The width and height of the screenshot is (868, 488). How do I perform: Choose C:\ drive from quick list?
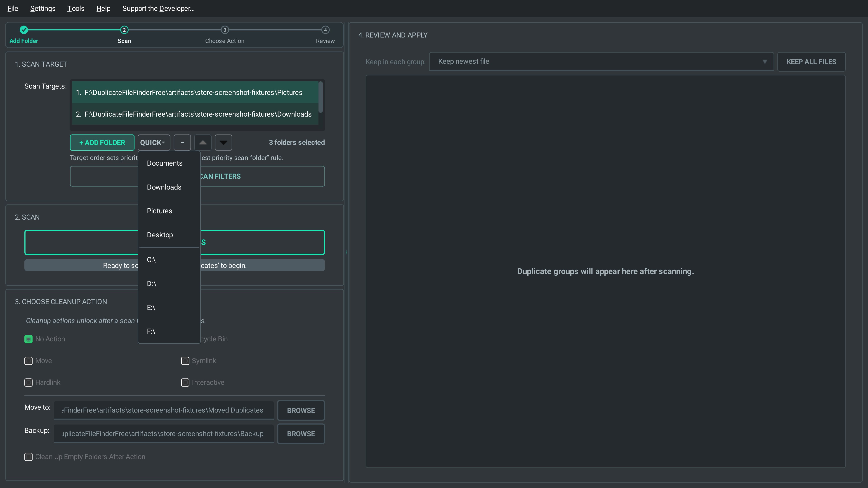pyautogui.click(x=169, y=260)
